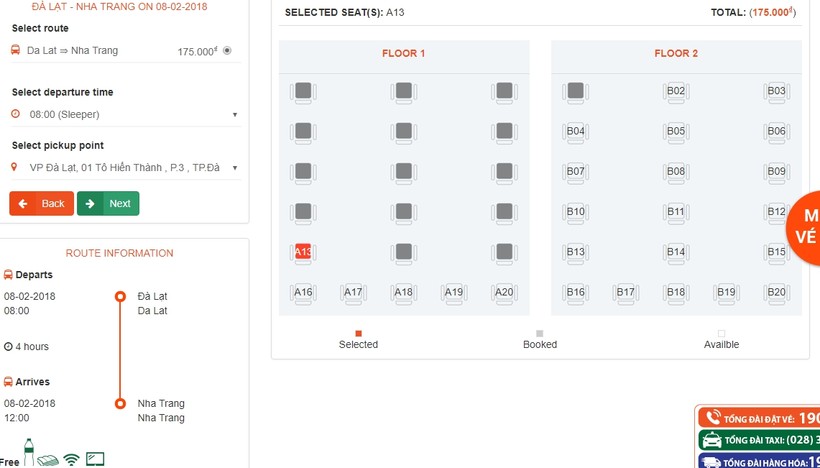This screenshot has width=820, height=468.
Task: Click the ticket booking hotline banner
Action: coord(758,418)
